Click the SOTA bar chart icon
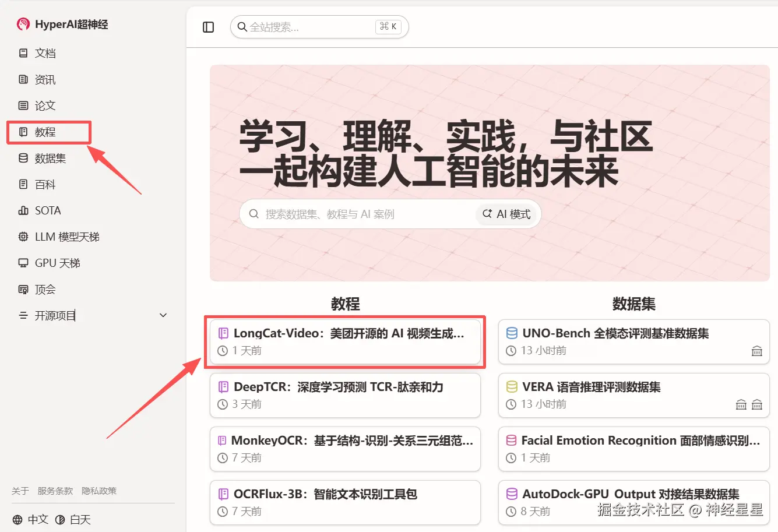 click(x=23, y=210)
